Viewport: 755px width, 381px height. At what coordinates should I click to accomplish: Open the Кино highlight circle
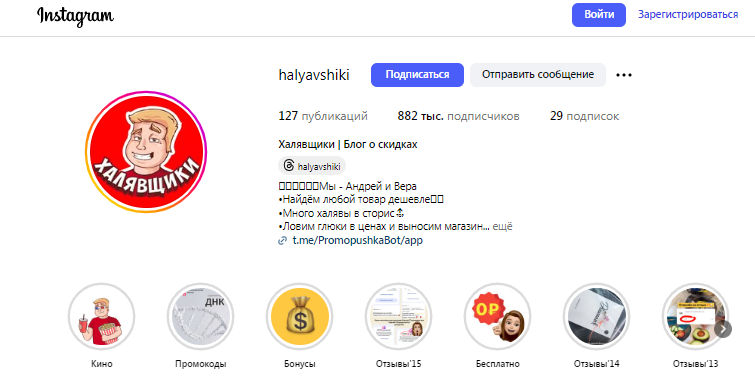pyautogui.click(x=102, y=316)
